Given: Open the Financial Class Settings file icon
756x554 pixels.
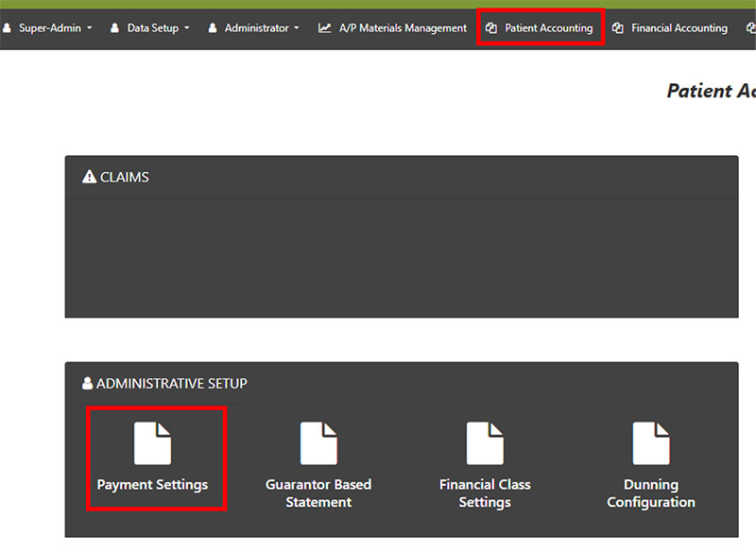Looking at the screenshot, I should click(485, 443).
